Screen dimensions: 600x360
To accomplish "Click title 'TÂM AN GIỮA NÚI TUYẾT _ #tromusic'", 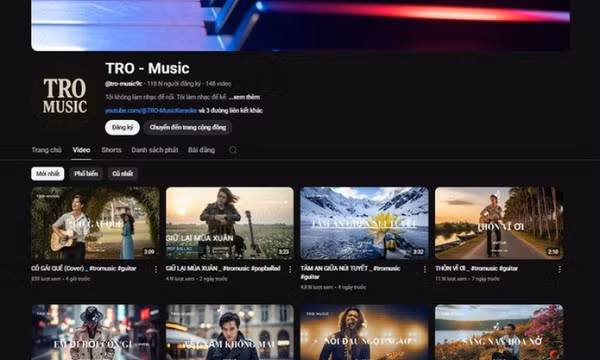I will coord(350,272).
